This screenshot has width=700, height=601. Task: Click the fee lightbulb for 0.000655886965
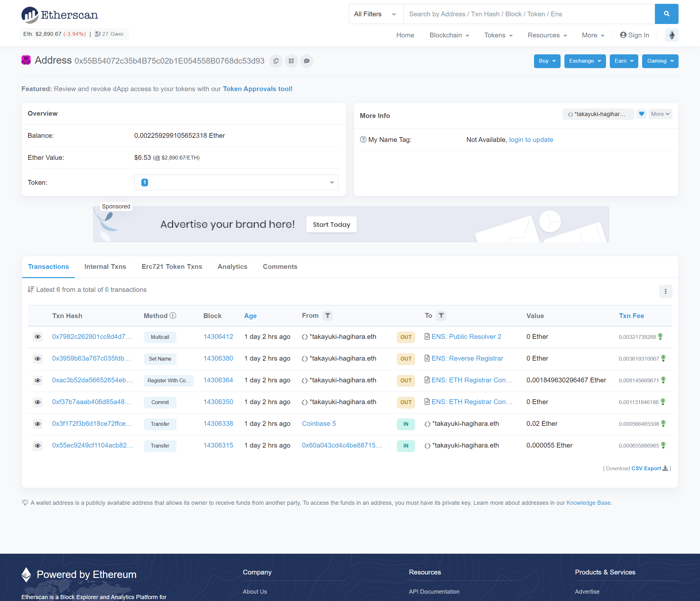[x=663, y=445]
